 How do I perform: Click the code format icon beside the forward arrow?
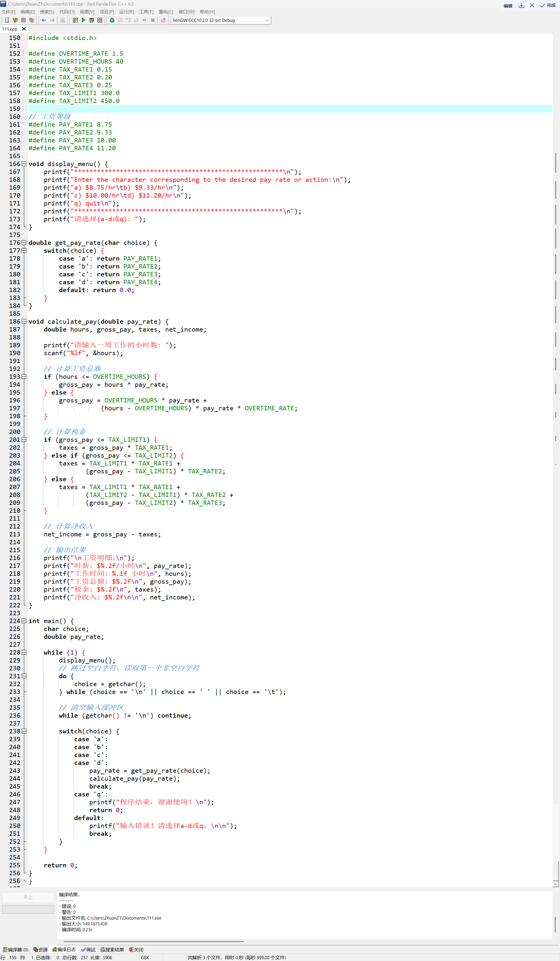click(x=62, y=20)
